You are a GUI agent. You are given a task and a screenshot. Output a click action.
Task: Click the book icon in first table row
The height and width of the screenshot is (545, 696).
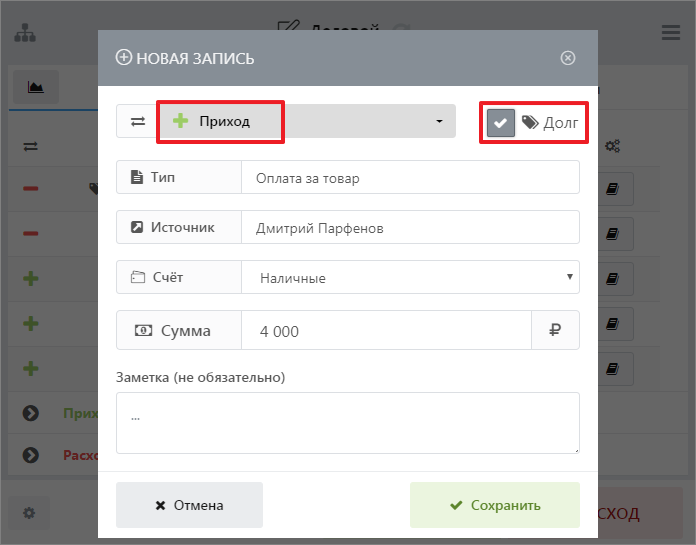(x=613, y=188)
